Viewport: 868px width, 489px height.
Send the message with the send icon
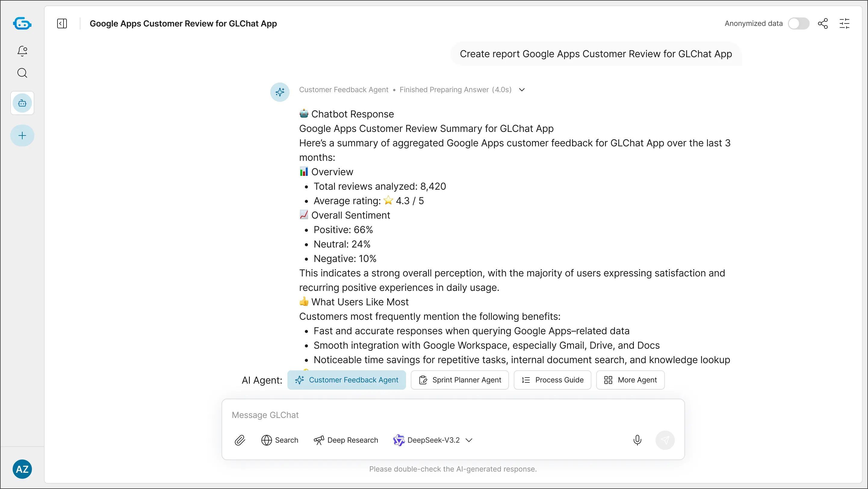(665, 440)
